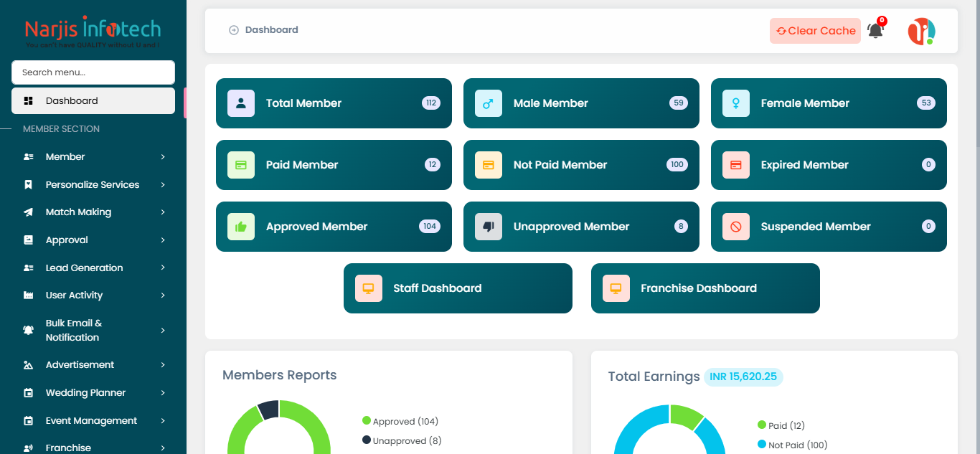
Task: Click the Clear Cache button
Action: (815, 31)
